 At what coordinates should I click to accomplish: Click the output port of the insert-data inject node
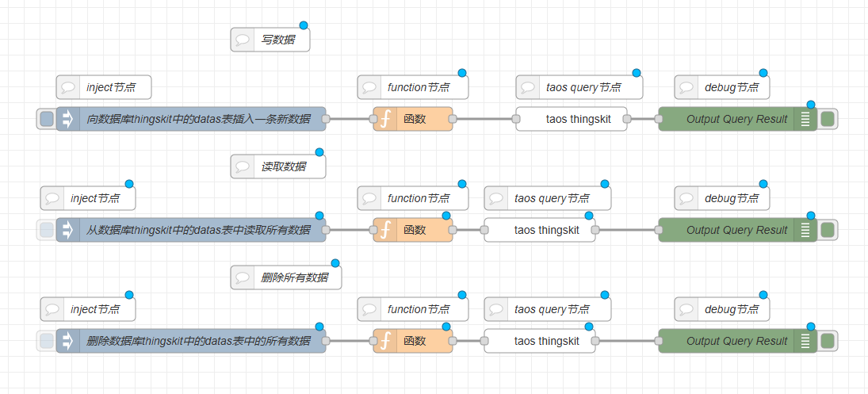(325, 119)
